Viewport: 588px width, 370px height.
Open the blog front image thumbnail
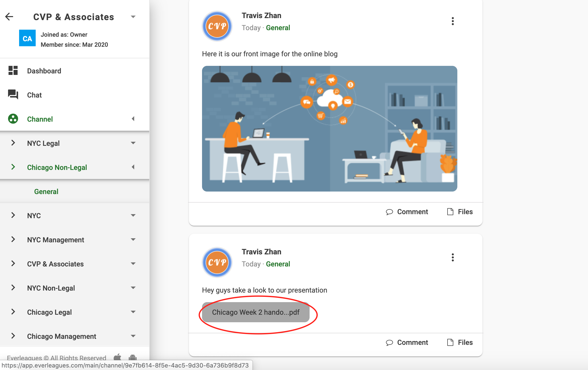pyautogui.click(x=329, y=129)
